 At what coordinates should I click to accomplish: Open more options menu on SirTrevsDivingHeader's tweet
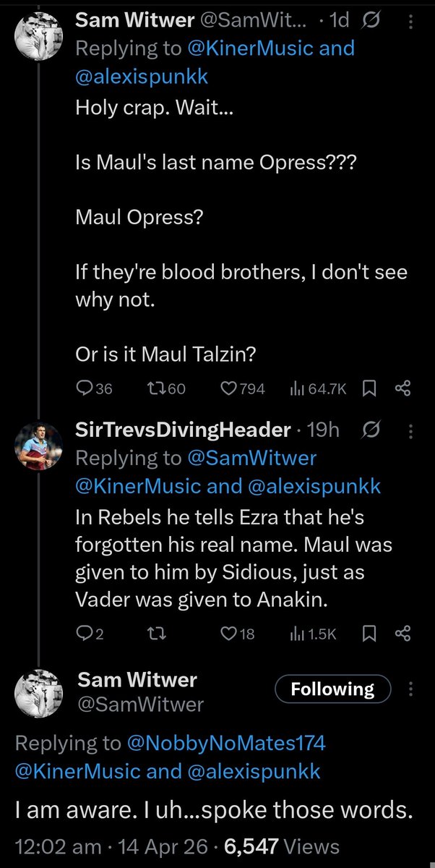(x=411, y=432)
